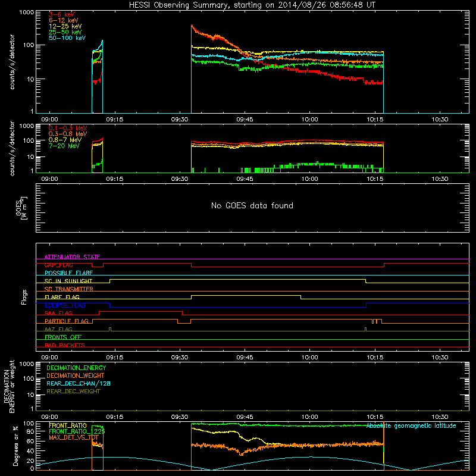Click 10:15 tick label under decimation plot
Image resolution: width=476 pixels, height=476 pixels.
[x=375, y=417]
